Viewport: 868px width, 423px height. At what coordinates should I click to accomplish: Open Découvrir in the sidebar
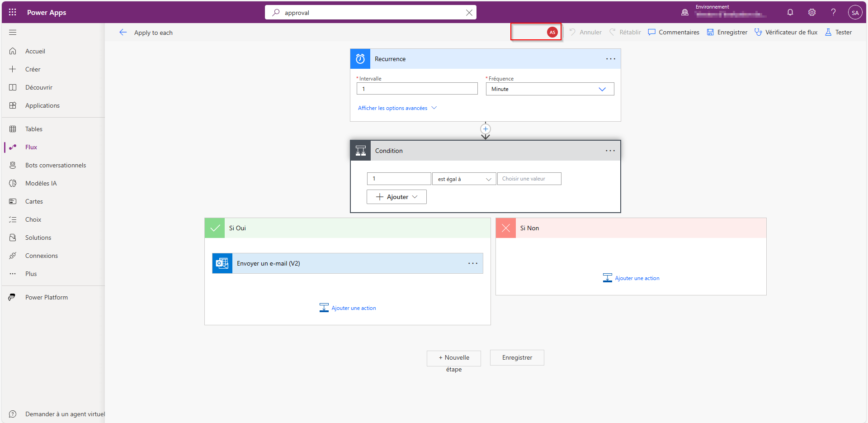click(53, 87)
